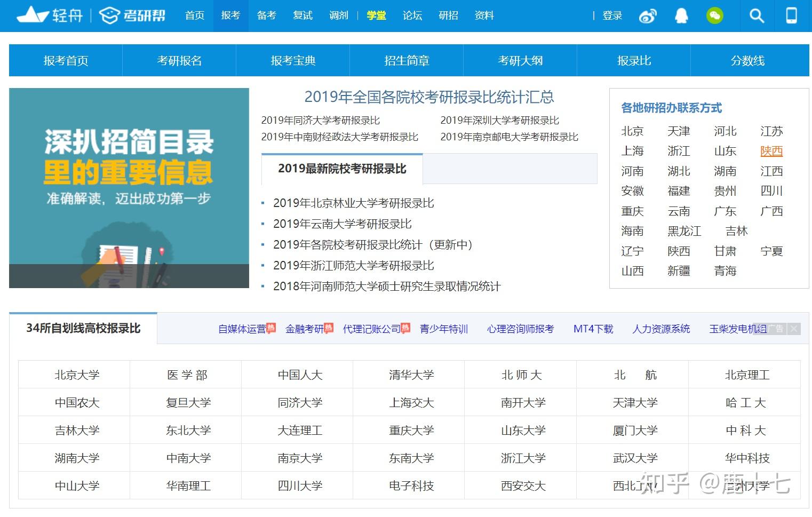The image size is (812, 517).
Task: Click the Weibo icon in header
Action: coord(648,16)
